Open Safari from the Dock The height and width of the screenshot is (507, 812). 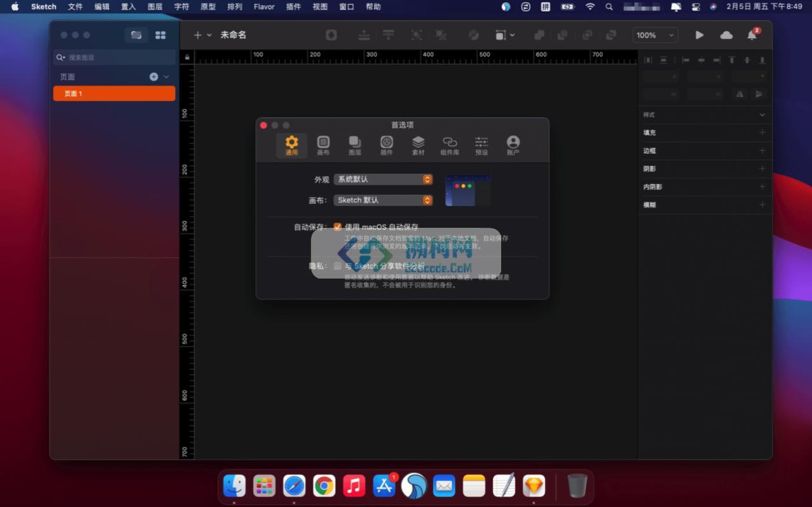click(294, 487)
